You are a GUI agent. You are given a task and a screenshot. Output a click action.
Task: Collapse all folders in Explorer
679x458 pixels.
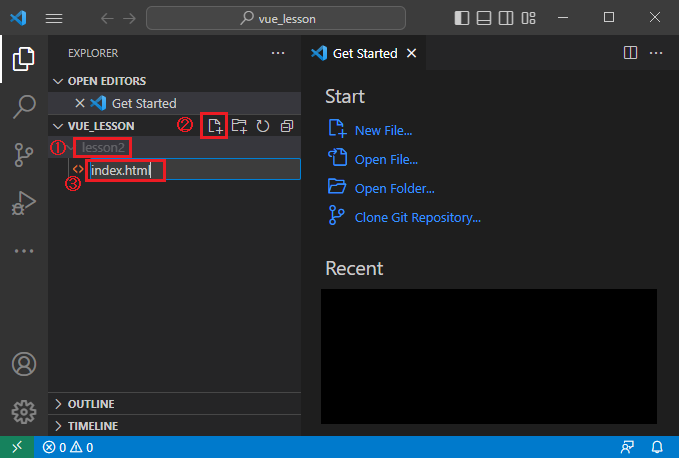coord(287,126)
